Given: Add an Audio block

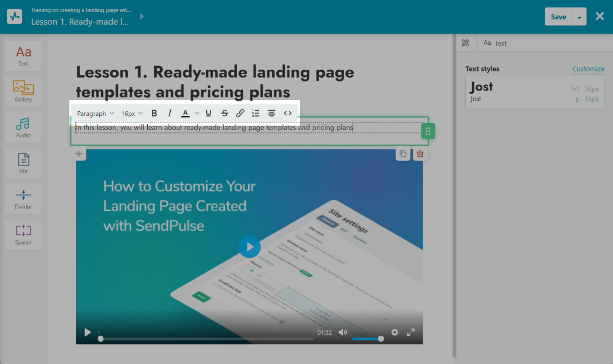Looking at the screenshot, I should coord(23,127).
